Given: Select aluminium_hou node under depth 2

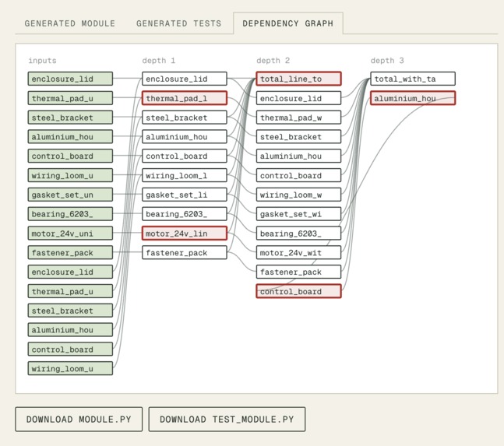Looking at the screenshot, I should (298, 156).
